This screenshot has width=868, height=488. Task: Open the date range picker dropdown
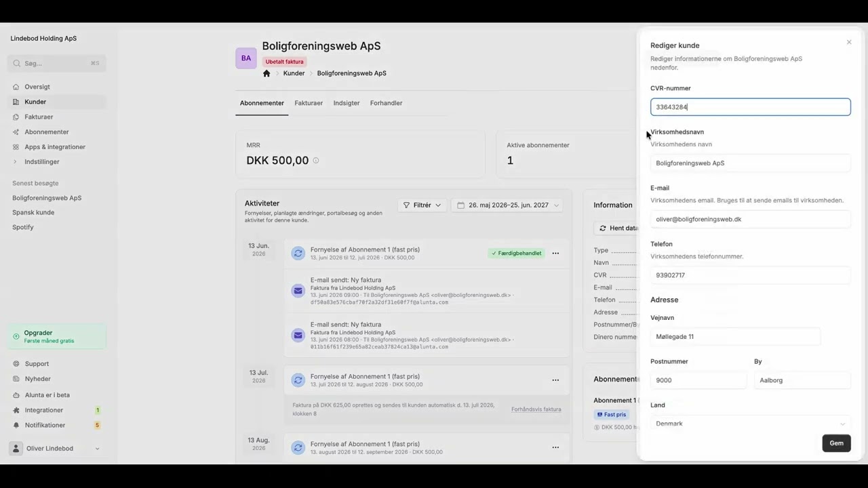[x=507, y=205]
